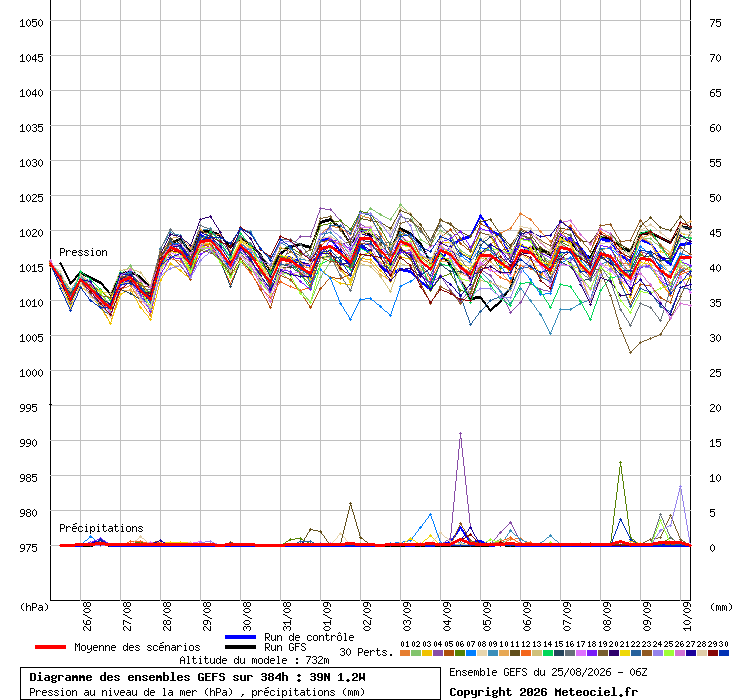Pick the orange perturbation 01 color swatch
Screen dimensions: 740x700
pos(404,653)
